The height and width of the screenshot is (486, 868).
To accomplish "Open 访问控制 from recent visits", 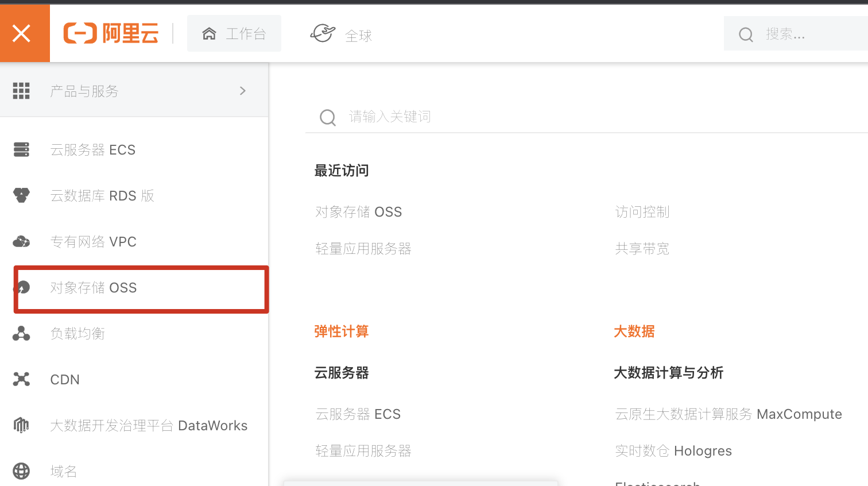I will [642, 212].
